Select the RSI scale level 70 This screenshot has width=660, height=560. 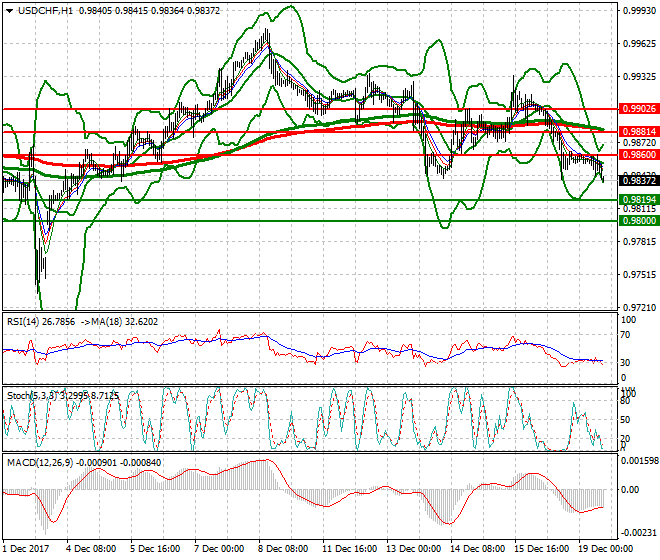[x=625, y=335]
